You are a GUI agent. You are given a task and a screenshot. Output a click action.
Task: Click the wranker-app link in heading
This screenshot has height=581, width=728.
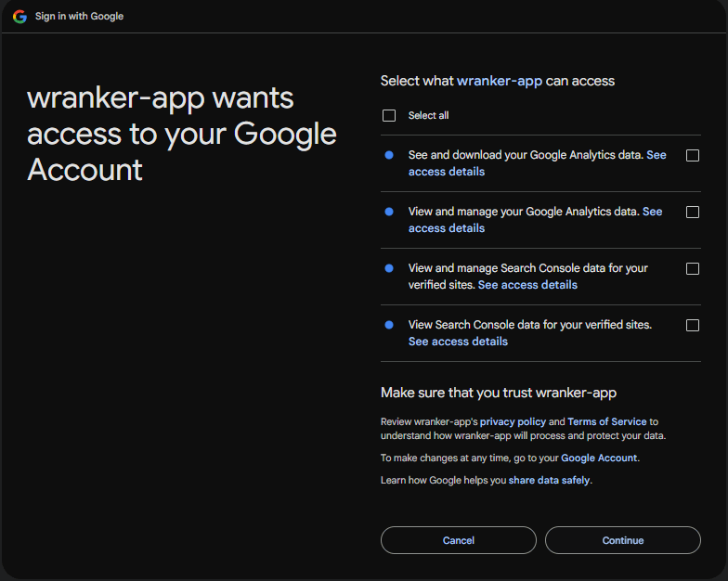click(x=500, y=82)
